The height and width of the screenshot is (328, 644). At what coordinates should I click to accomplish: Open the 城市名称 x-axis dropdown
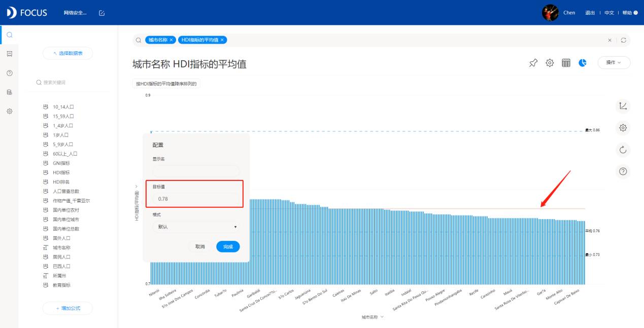tap(372, 317)
